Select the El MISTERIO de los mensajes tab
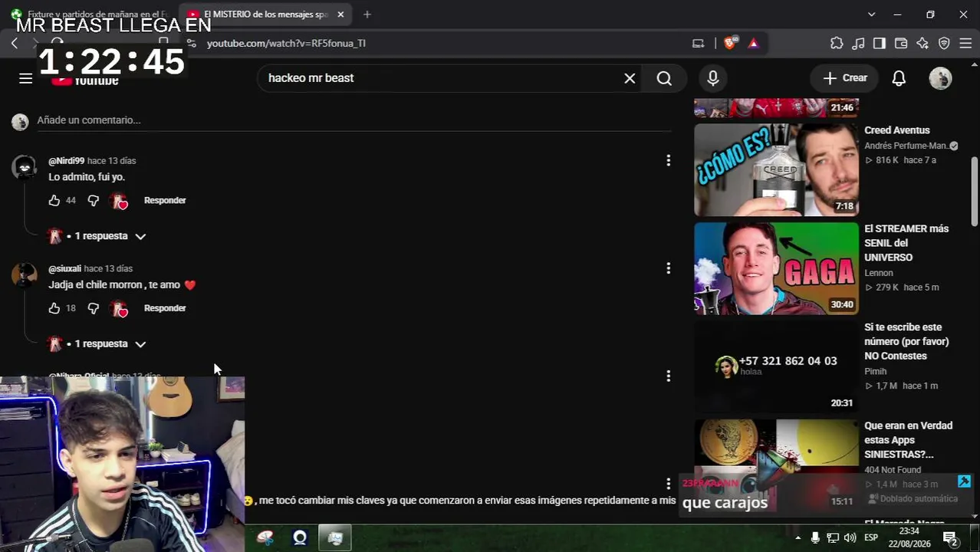Screen dimensions: 980x552 tap(265, 15)
